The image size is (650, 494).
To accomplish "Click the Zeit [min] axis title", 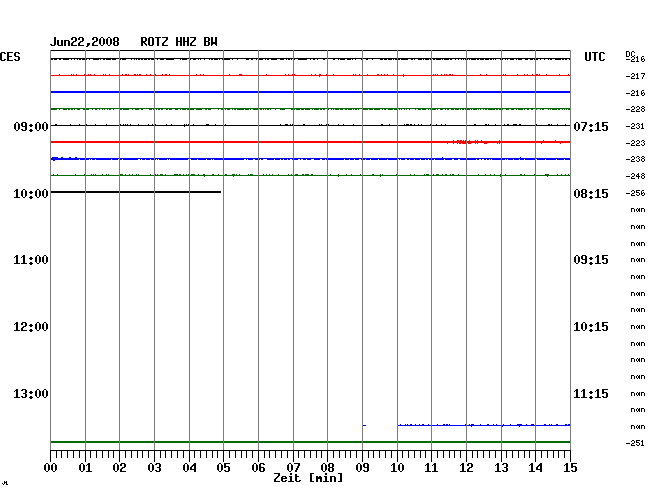I will (x=308, y=478).
